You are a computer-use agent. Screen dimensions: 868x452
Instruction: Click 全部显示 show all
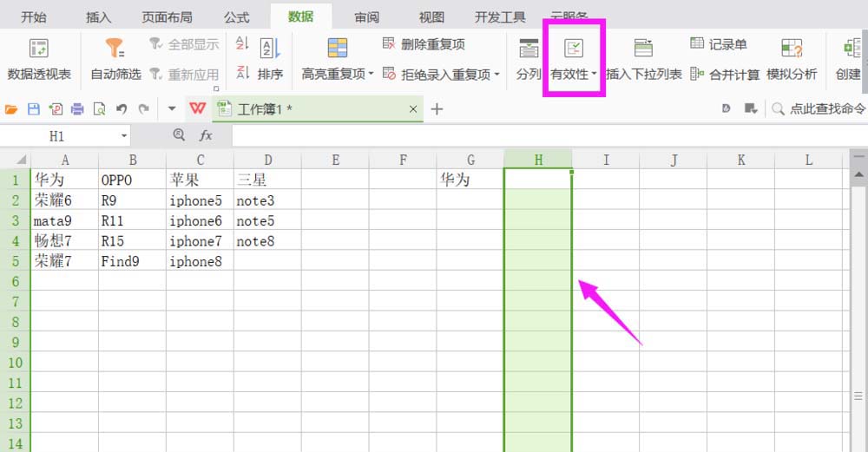[184, 44]
